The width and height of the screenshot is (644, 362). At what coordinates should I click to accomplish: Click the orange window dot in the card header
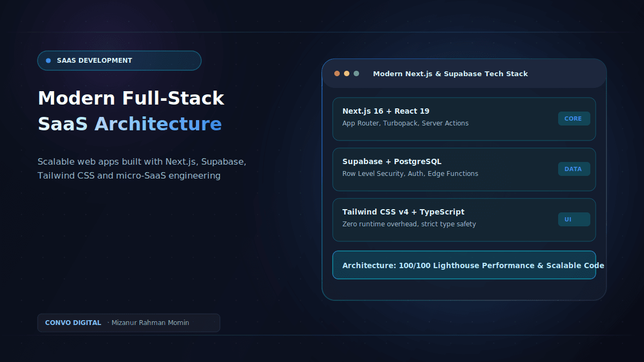[337, 73]
